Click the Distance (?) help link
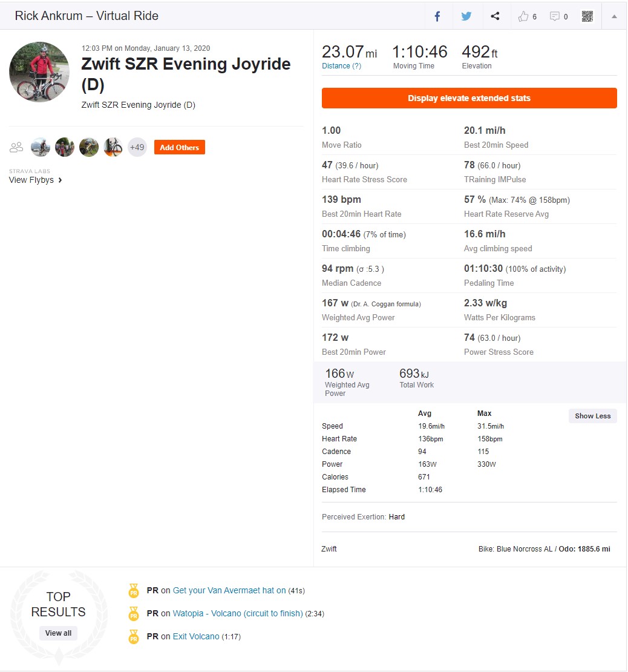This screenshot has height=672, width=628. [x=341, y=66]
